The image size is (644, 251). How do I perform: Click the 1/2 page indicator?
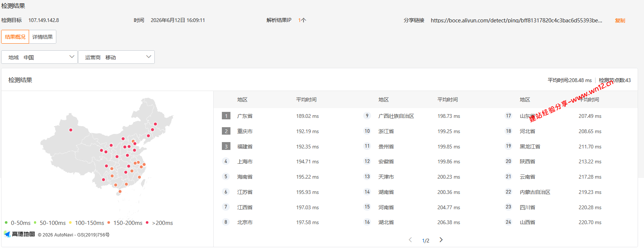(425, 241)
